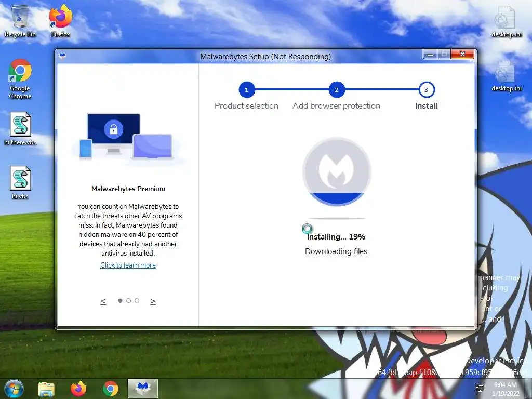Click step 2 Add browser protection circle
The width and height of the screenshot is (532, 399).
(337, 90)
